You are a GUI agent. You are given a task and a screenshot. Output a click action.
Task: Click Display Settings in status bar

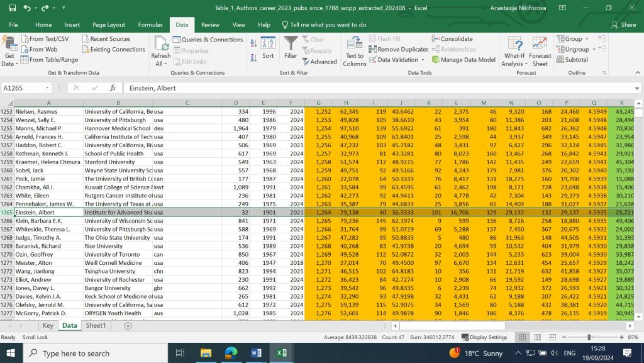483,337
